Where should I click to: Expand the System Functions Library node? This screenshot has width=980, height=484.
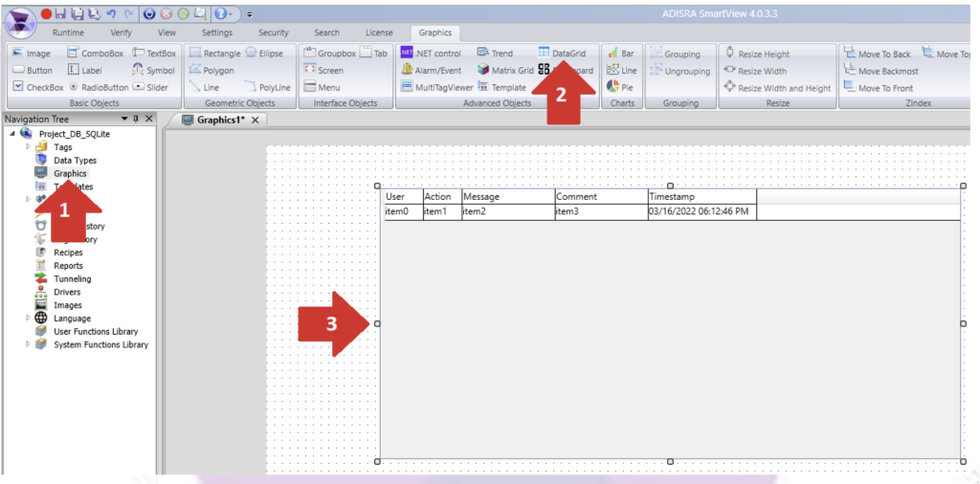click(x=28, y=344)
